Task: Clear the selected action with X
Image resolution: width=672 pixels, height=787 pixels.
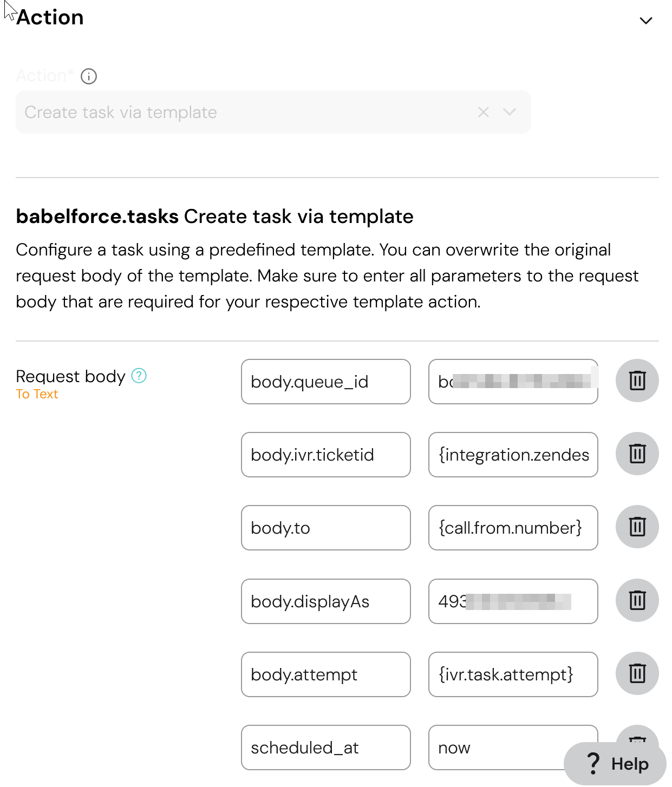Action: [484, 112]
